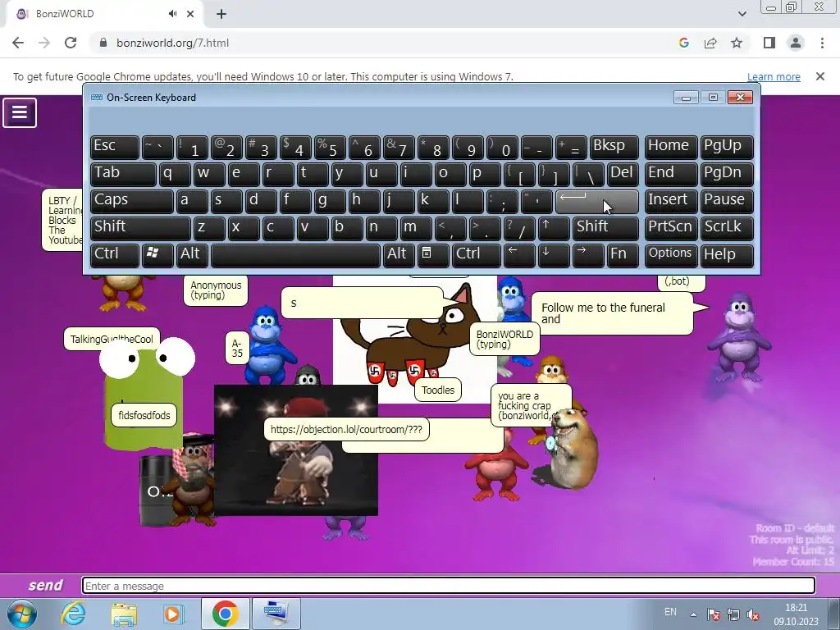
Task: Switch to On-Screen Keyboard taskbar button
Action: (x=276, y=614)
